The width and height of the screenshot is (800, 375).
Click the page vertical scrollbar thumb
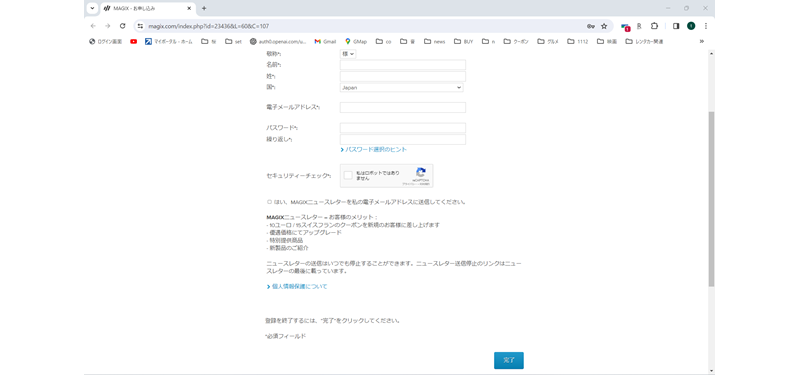click(x=711, y=198)
